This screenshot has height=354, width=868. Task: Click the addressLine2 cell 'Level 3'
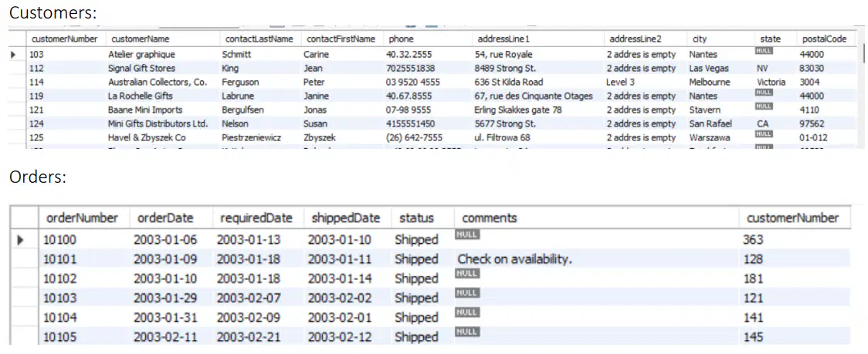[x=621, y=82]
